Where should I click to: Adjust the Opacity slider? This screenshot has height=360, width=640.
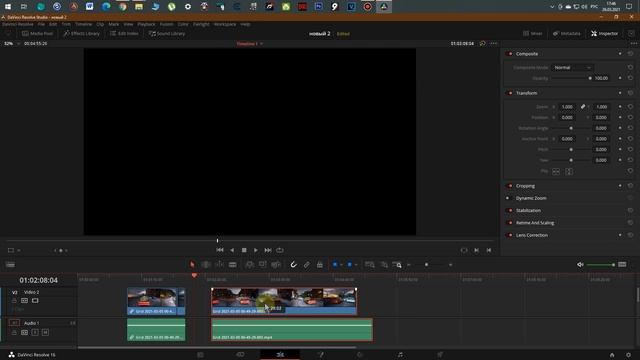[571, 78]
